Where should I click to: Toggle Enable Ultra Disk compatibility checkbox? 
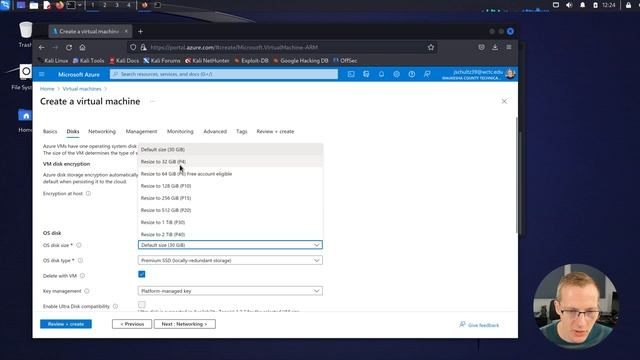[x=142, y=305]
